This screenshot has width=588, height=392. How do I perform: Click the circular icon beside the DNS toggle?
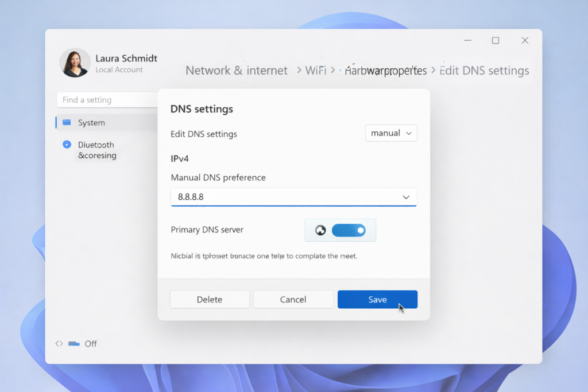click(320, 230)
